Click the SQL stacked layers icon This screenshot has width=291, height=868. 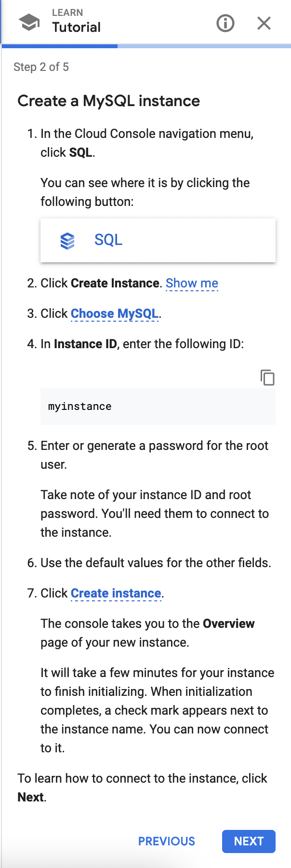[67, 240]
